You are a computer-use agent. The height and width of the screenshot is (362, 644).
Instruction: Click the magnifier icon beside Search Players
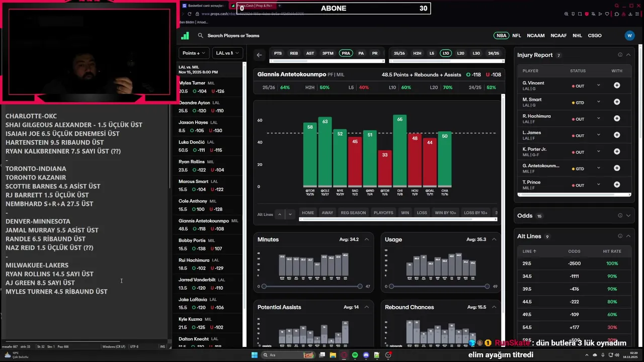pyautogui.click(x=200, y=36)
